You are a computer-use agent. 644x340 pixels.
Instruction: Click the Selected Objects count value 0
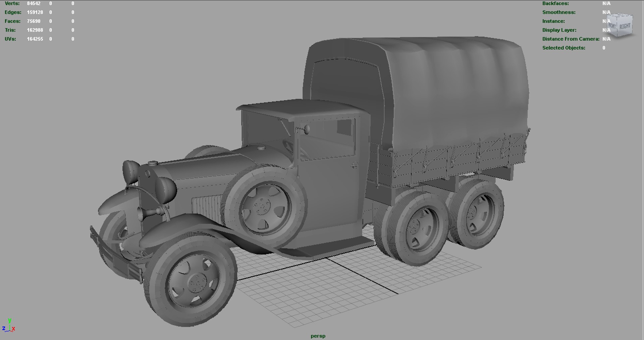[604, 48]
